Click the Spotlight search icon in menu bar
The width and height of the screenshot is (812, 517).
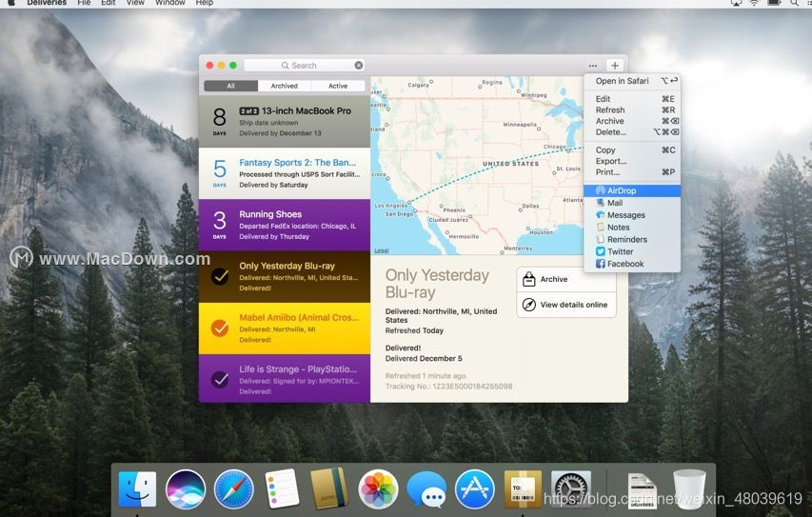click(x=794, y=3)
